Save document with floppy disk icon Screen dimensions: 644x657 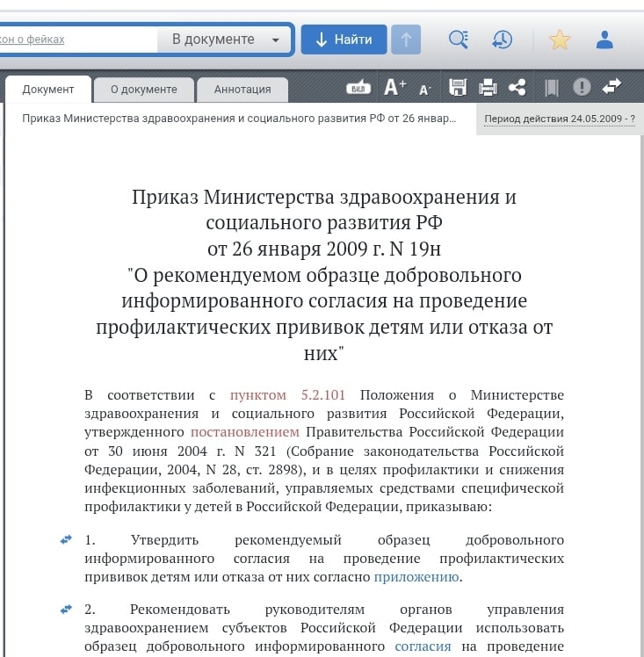(458, 88)
